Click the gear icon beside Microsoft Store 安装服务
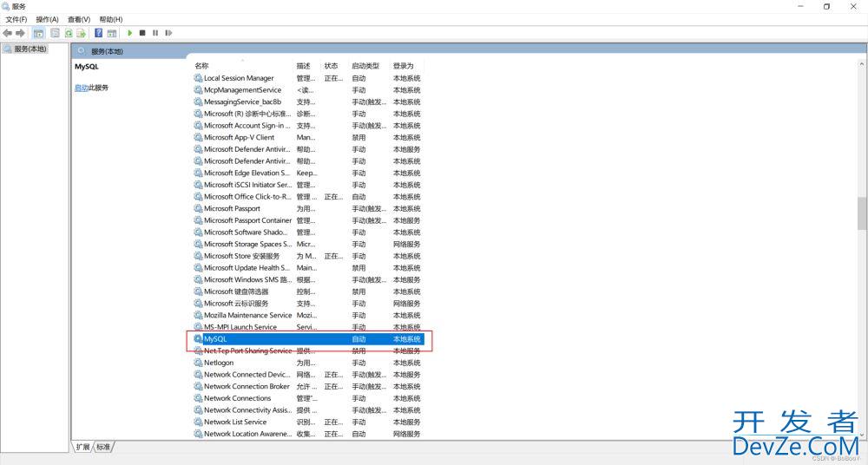The width and height of the screenshot is (868, 465). (x=198, y=256)
